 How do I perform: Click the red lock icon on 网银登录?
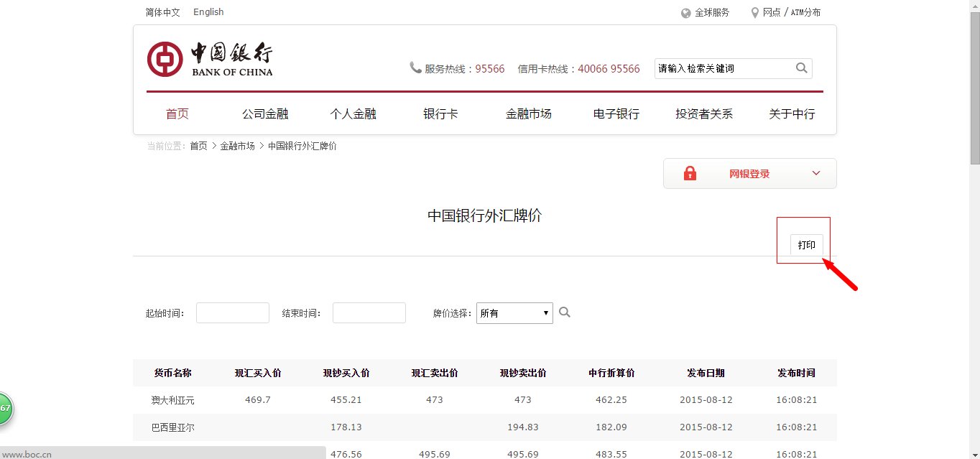(x=690, y=172)
